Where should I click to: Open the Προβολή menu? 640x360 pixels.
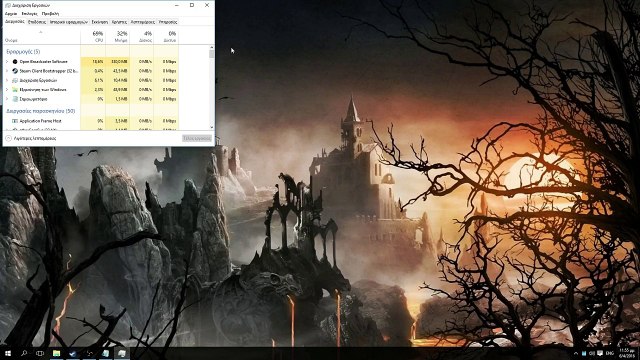point(50,14)
